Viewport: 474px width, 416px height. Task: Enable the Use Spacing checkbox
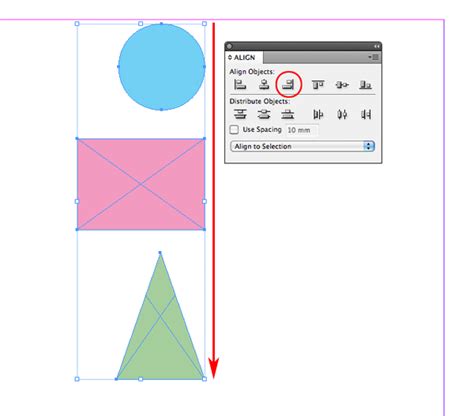click(234, 129)
